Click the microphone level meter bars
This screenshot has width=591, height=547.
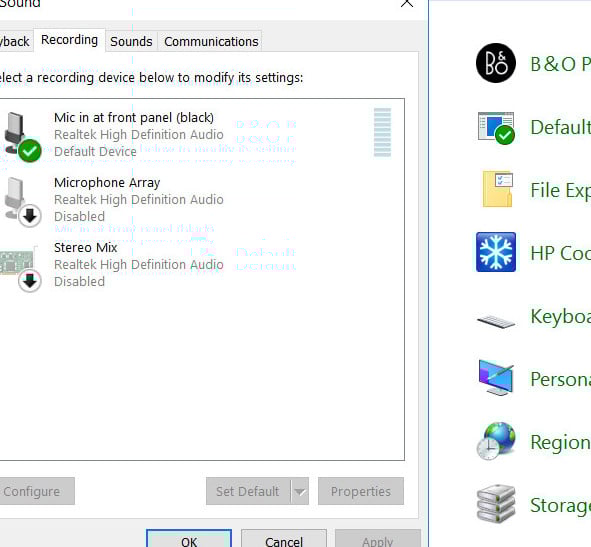coord(382,132)
